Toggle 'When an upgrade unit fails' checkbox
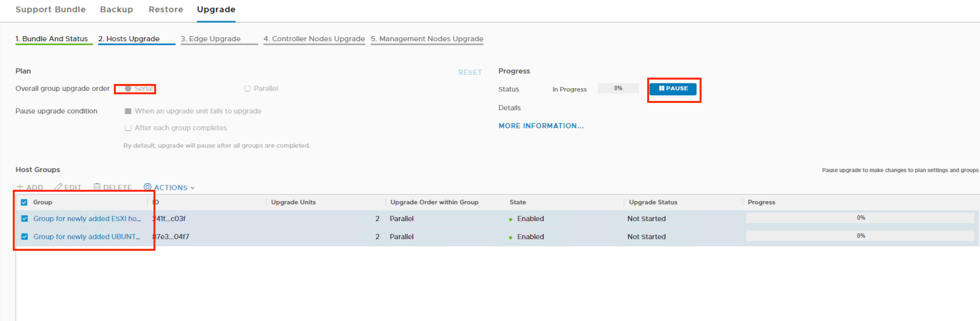The height and width of the screenshot is (321, 980). (x=128, y=111)
